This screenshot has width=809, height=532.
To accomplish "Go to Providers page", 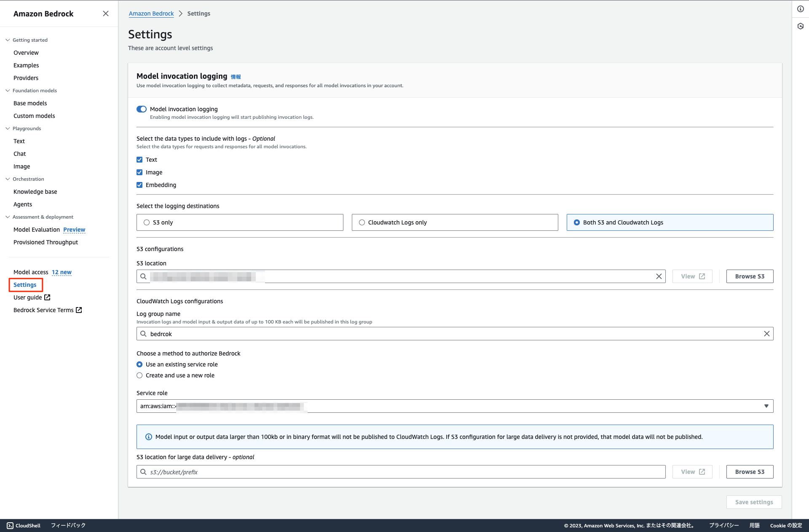I will tap(26, 78).
